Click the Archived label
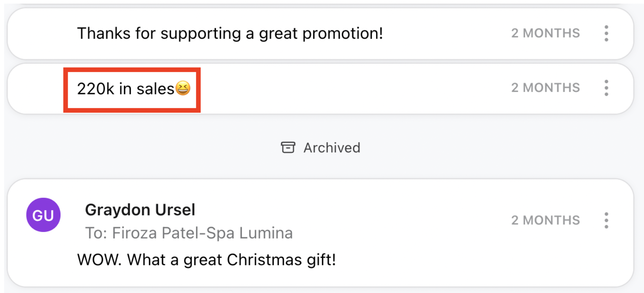The width and height of the screenshot is (644, 293). (332, 148)
